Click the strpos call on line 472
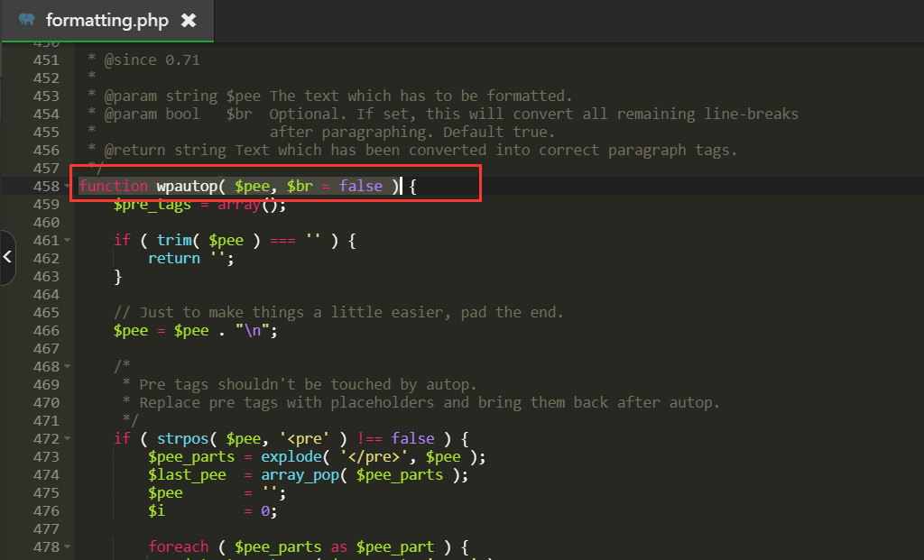This screenshot has height=560, width=924. point(182,438)
